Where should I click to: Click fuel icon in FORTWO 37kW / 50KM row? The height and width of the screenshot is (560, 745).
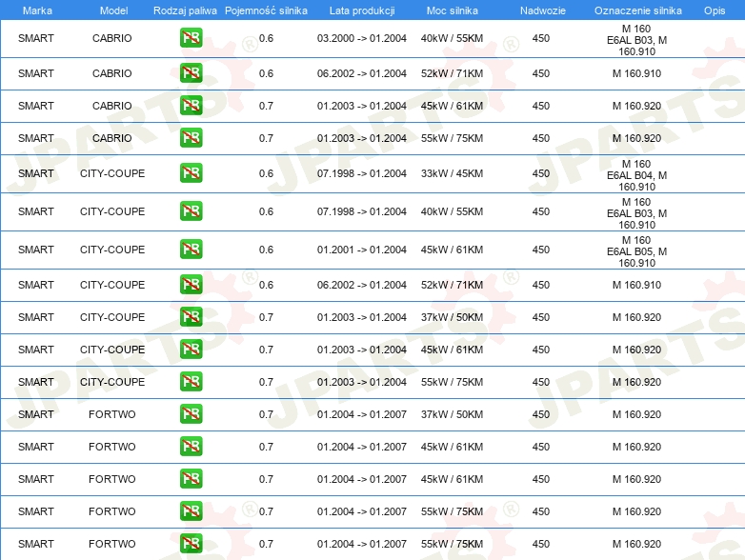point(191,413)
